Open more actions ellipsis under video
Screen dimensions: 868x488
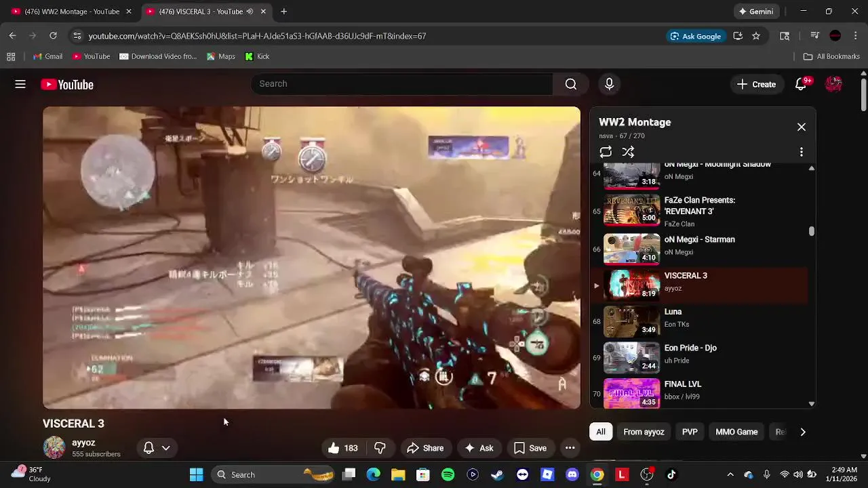coord(570,448)
